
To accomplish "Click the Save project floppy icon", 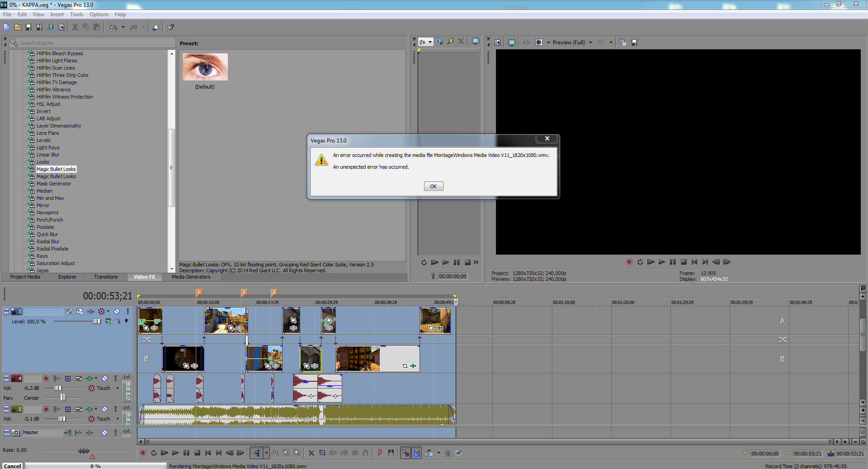I will [28, 27].
